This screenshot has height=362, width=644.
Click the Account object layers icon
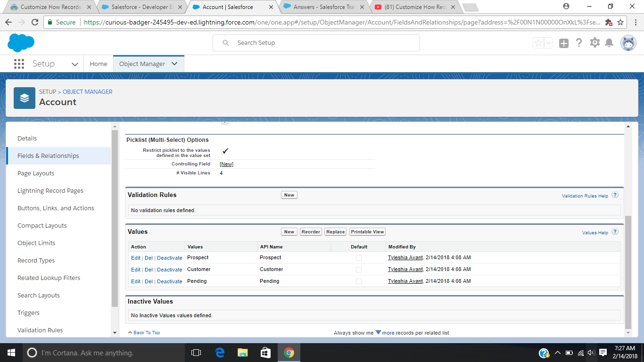pyautogui.click(x=25, y=98)
